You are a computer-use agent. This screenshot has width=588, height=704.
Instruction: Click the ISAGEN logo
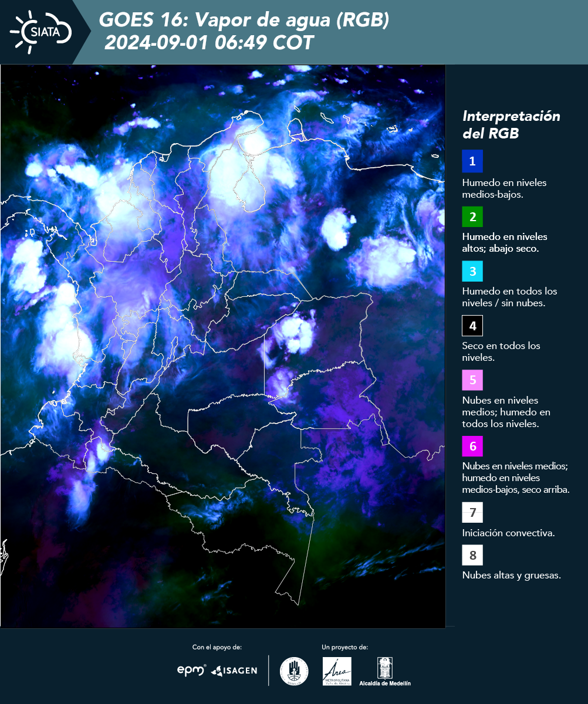click(x=234, y=671)
